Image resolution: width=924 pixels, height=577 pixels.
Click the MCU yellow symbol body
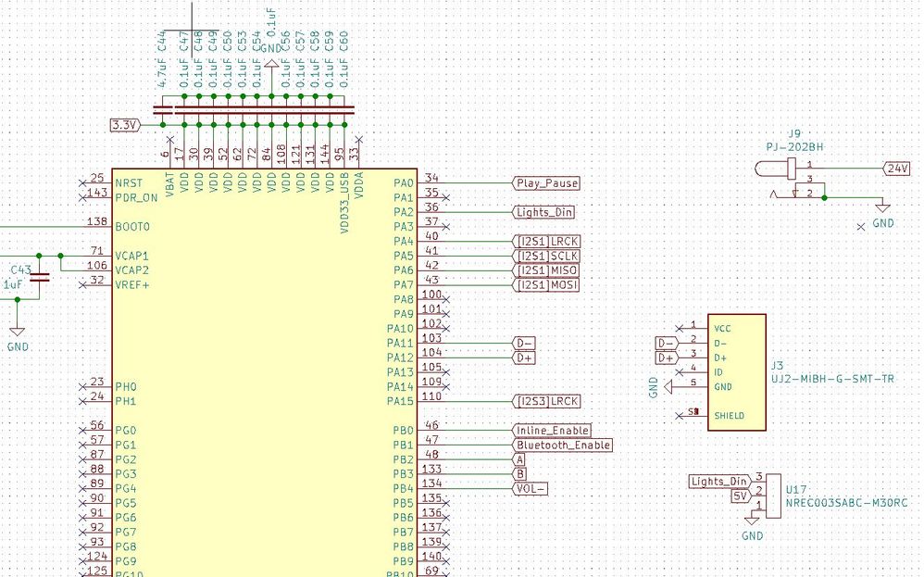click(265, 373)
